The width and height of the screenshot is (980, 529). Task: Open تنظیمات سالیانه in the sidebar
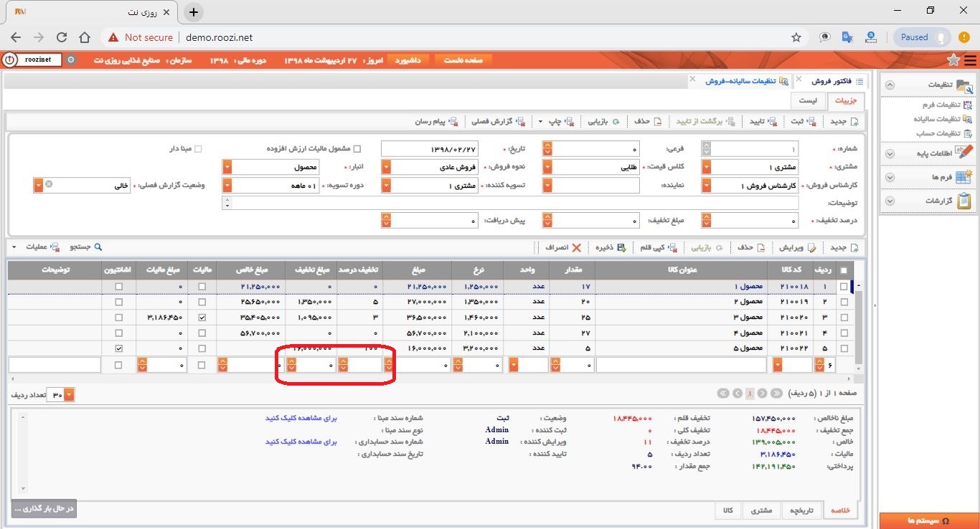943,119
